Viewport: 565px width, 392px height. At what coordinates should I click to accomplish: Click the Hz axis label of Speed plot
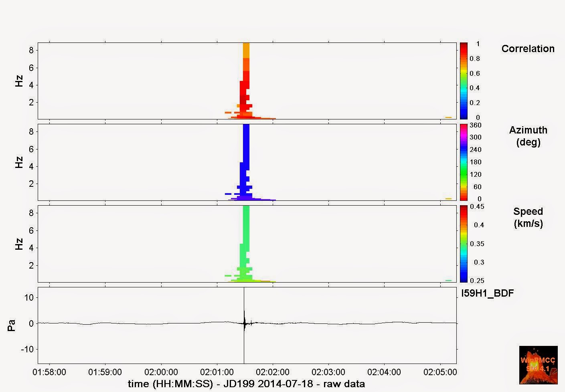tap(19, 244)
